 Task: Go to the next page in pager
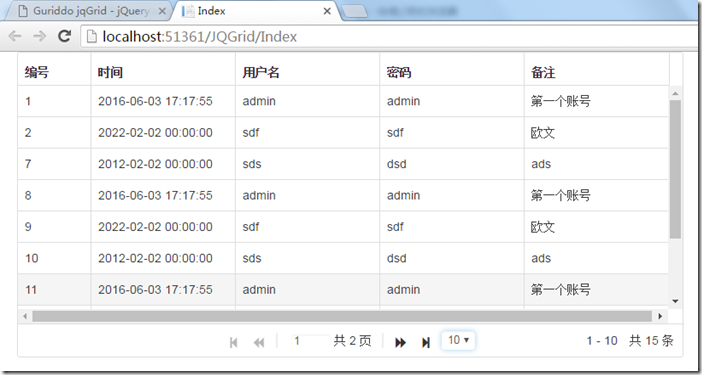point(400,342)
